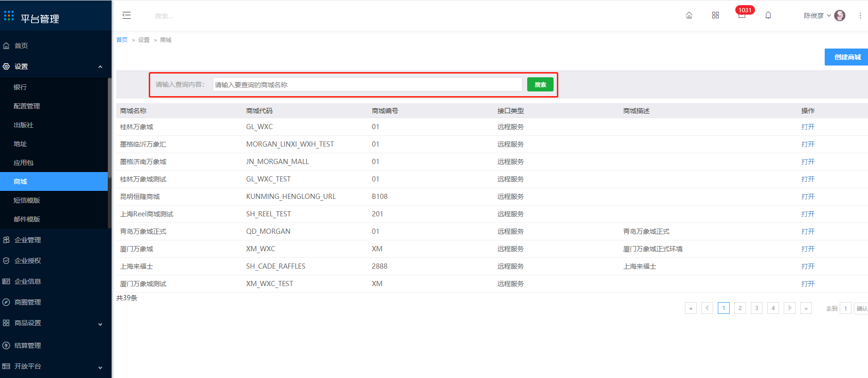Go to previous page arrow
868x378 pixels.
click(707, 308)
